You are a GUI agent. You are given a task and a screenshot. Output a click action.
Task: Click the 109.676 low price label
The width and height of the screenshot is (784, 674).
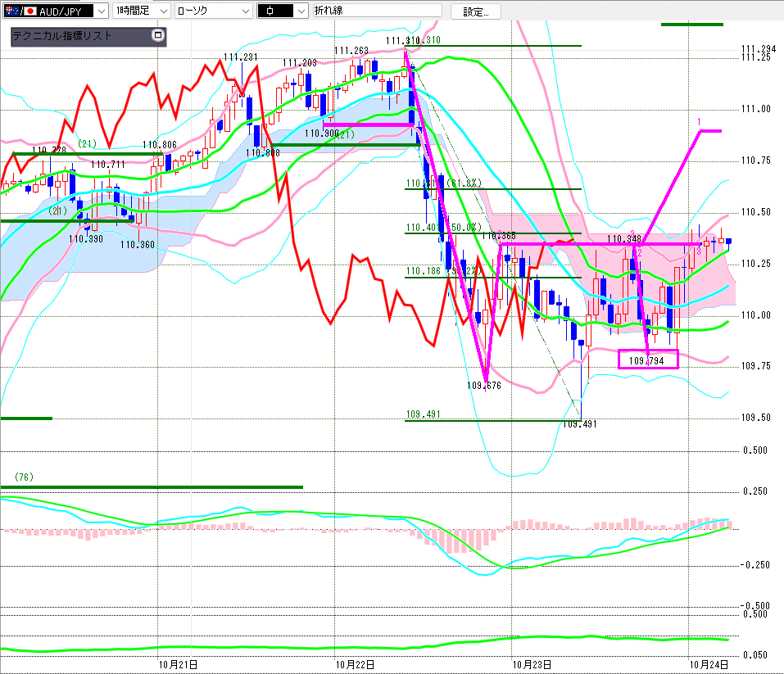click(484, 386)
